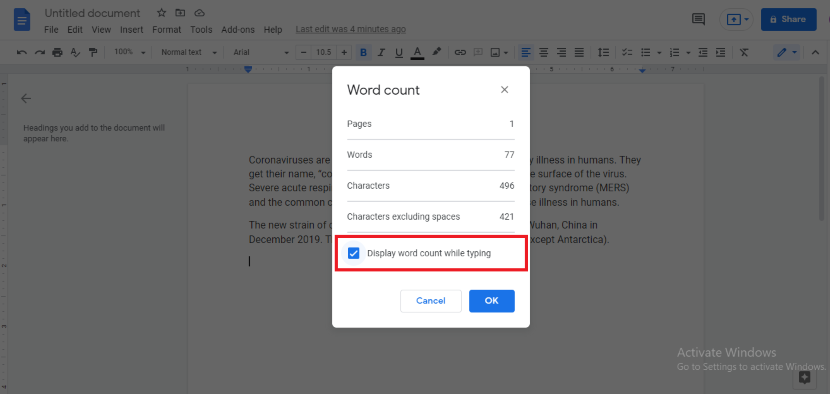Star the Untitled document
Image resolution: width=830 pixels, height=394 pixels.
tap(161, 13)
